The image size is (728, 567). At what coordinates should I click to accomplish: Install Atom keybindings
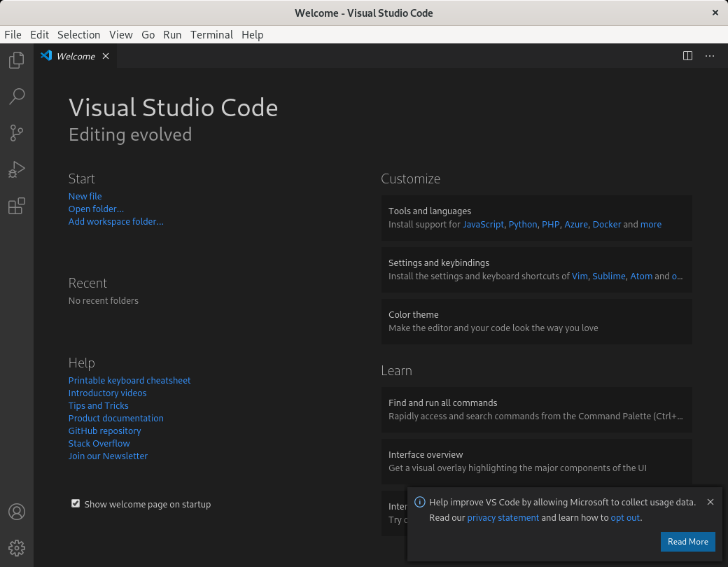tap(641, 276)
